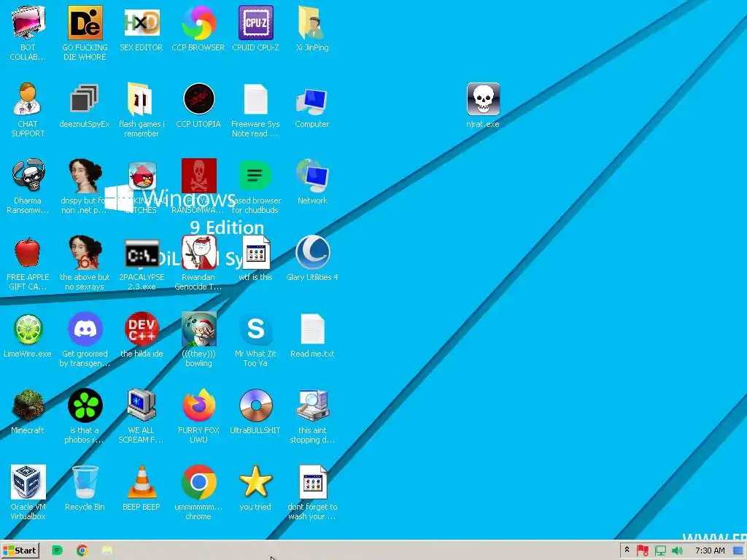Screen dimensions: 747x560
Task: Launch Minecraft
Action: tap(28, 412)
